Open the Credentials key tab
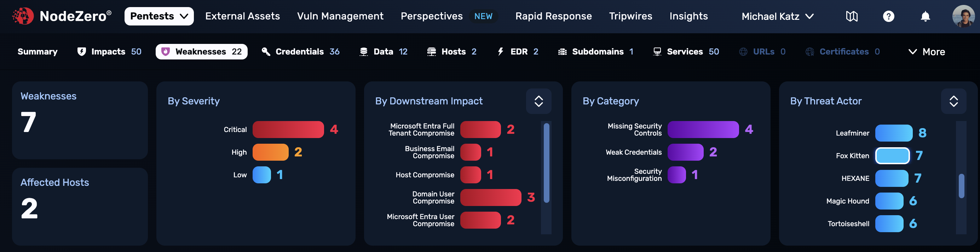 (300, 52)
